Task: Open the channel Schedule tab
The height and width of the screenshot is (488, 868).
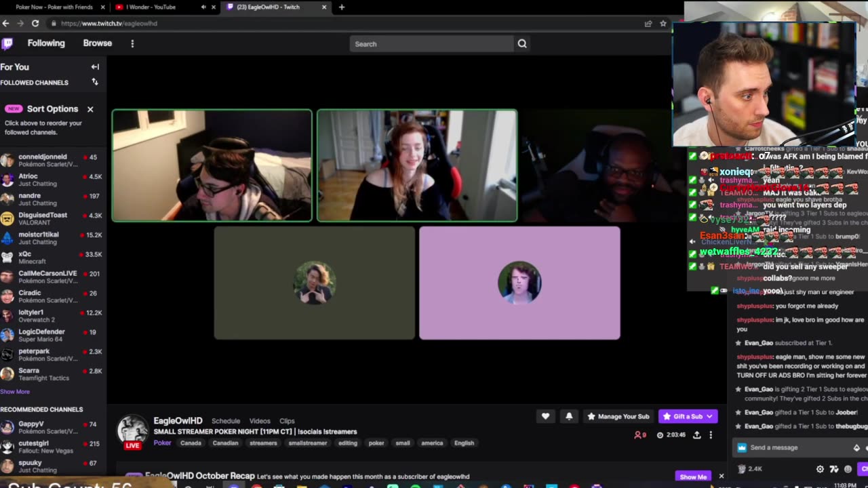Action: pos(226,421)
